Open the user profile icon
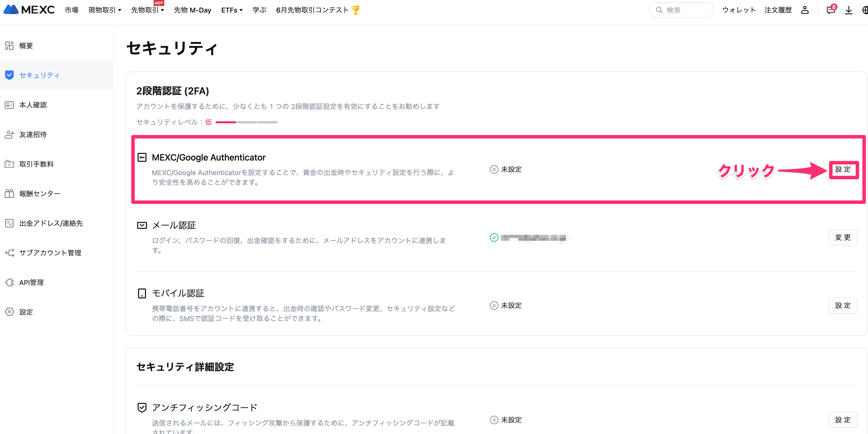Screen dimensions: 868x434 point(805,10)
